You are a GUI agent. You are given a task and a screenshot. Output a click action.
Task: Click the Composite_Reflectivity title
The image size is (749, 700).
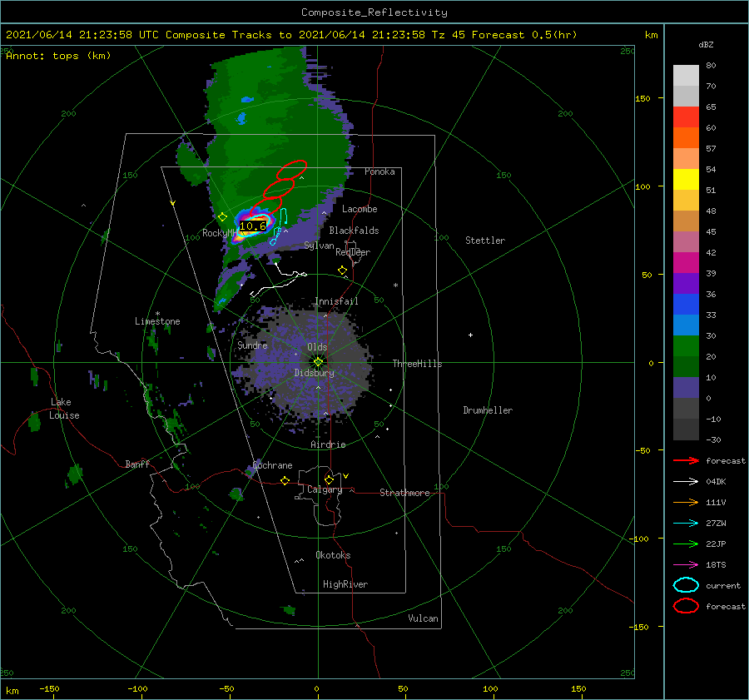374,12
